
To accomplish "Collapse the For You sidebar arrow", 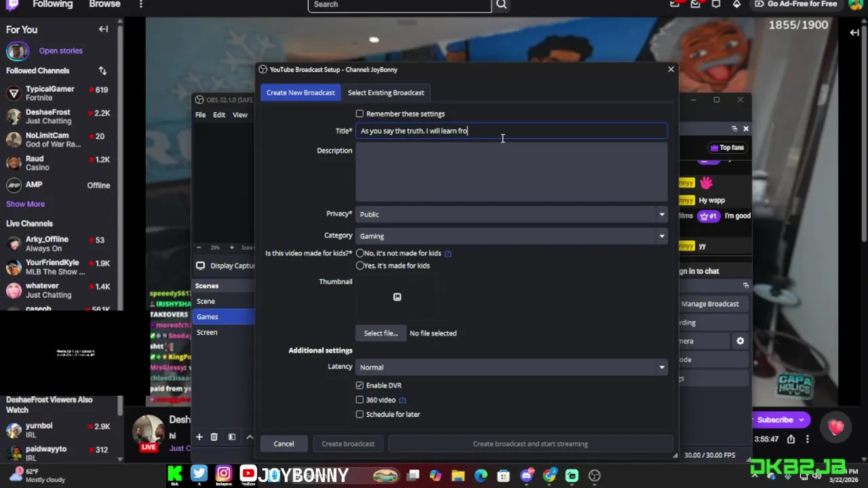I will (x=103, y=29).
